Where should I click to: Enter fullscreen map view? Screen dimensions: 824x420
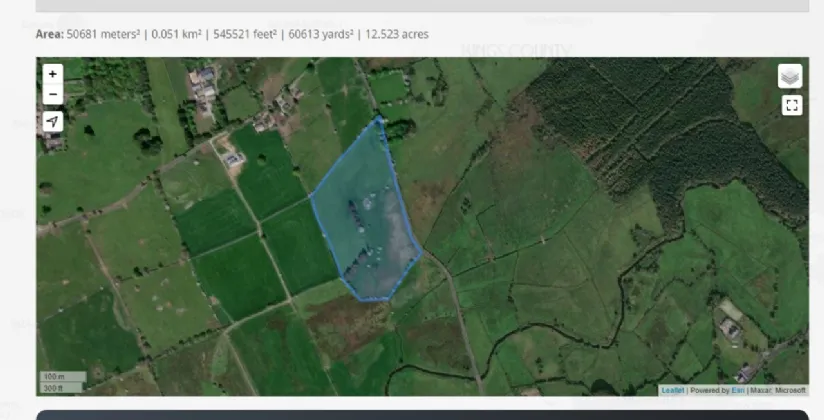click(x=791, y=105)
